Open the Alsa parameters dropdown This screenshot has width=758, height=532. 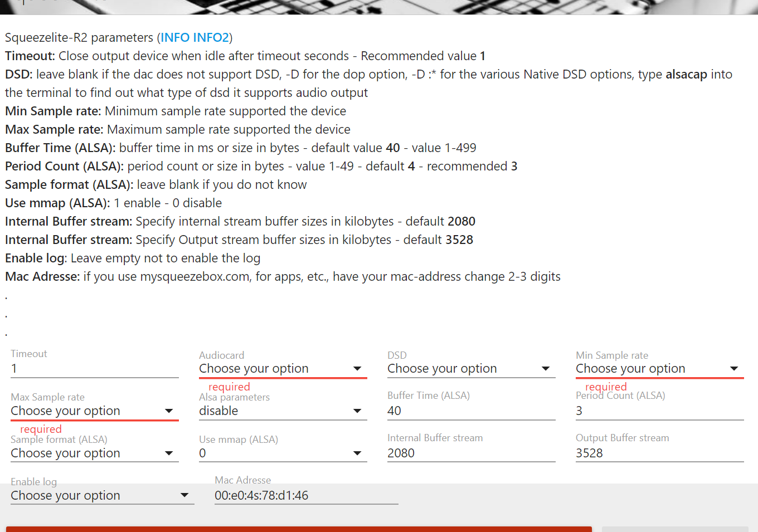click(x=283, y=411)
